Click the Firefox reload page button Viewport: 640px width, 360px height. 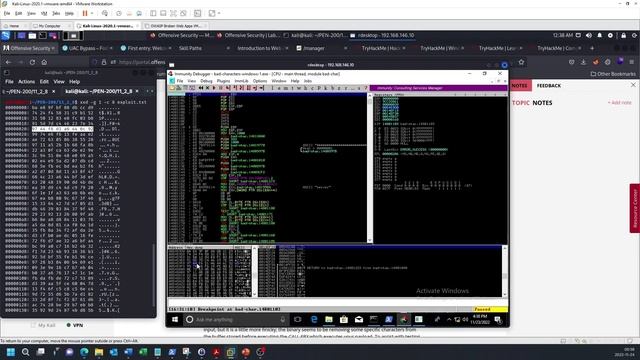(x=32, y=62)
